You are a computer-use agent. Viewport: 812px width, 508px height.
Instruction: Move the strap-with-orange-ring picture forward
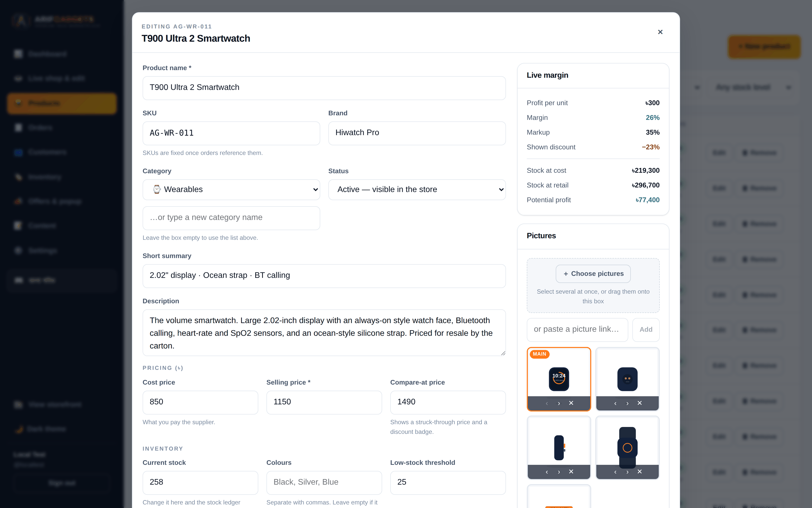[x=628, y=472]
